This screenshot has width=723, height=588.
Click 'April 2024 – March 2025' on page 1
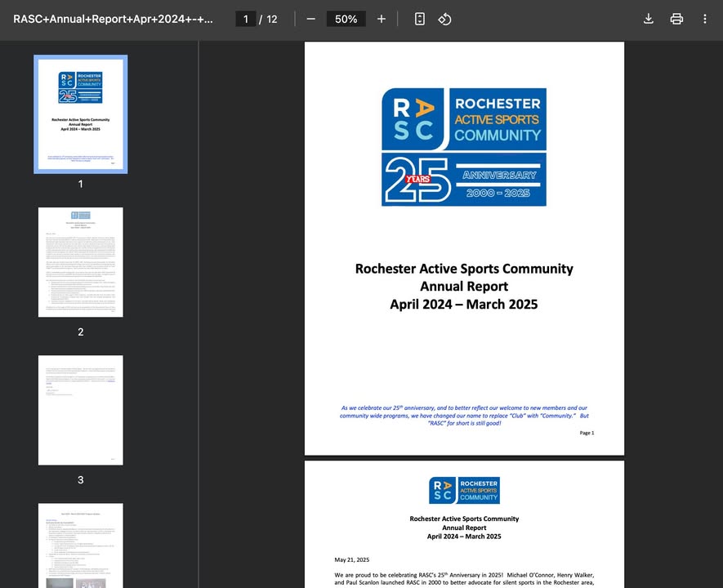coord(464,304)
